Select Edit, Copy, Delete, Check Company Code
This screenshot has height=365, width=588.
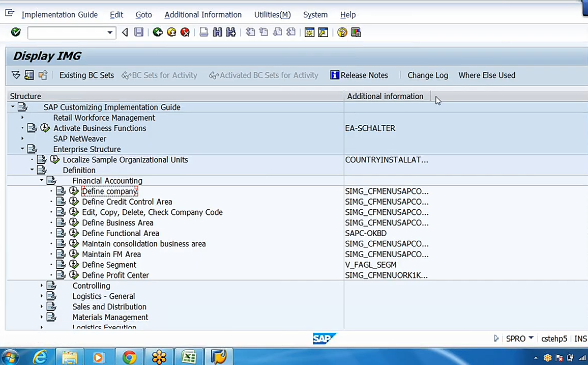point(152,212)
